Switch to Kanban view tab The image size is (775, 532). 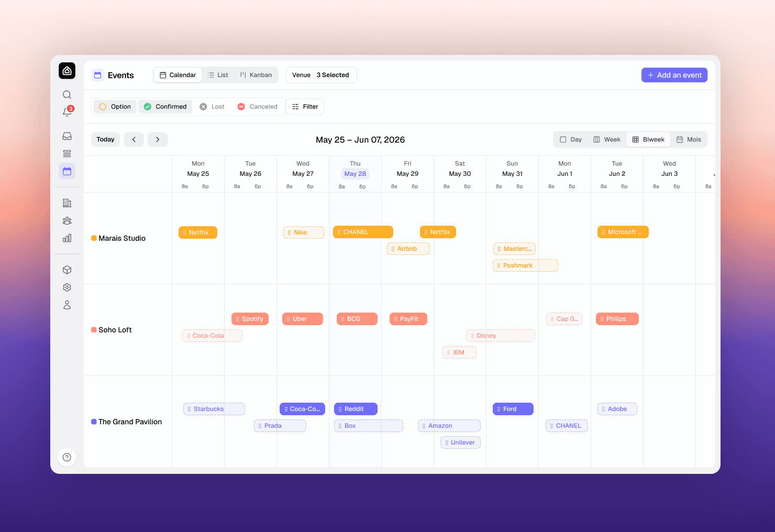pos(256,75)
